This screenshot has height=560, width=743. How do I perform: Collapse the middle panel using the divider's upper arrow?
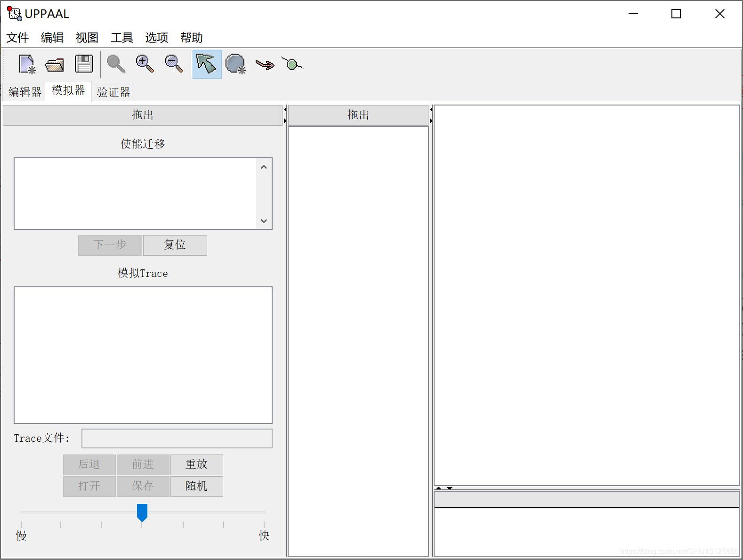pyautogui.click(x=431, y=110)
